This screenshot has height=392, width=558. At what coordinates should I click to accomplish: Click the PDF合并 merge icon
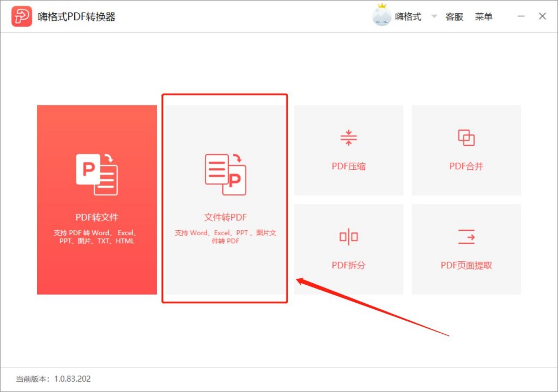pos(466,138)
